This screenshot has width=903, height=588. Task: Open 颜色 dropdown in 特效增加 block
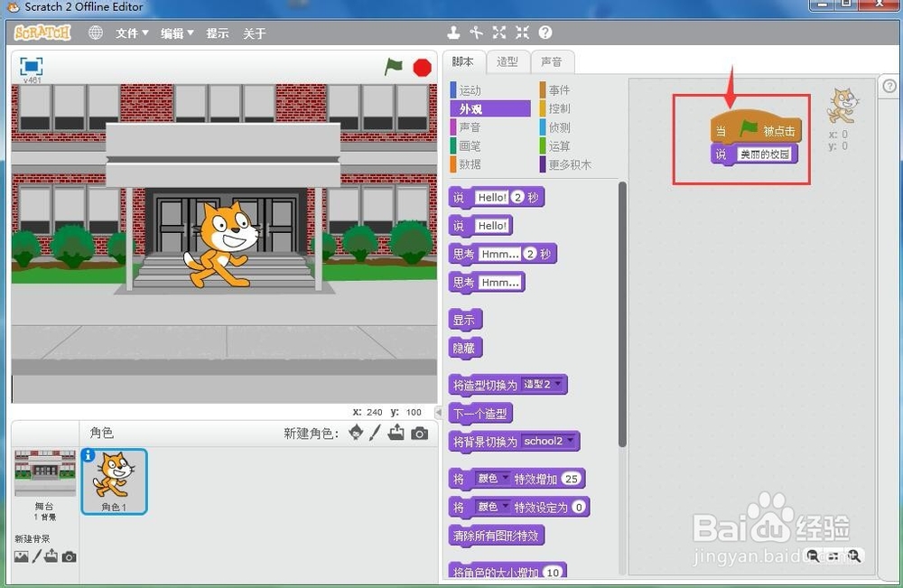coord(493,479)
